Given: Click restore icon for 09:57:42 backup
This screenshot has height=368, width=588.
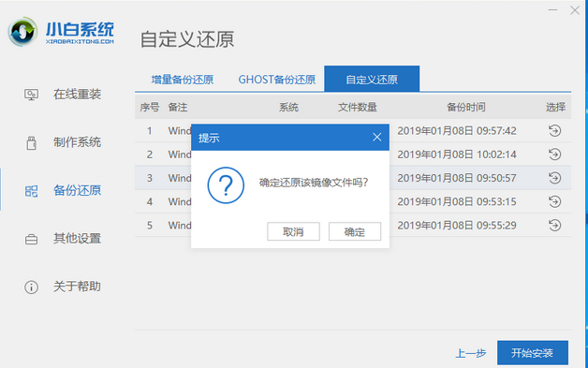Looking at the screenshot, I should (x=554, y=130).
